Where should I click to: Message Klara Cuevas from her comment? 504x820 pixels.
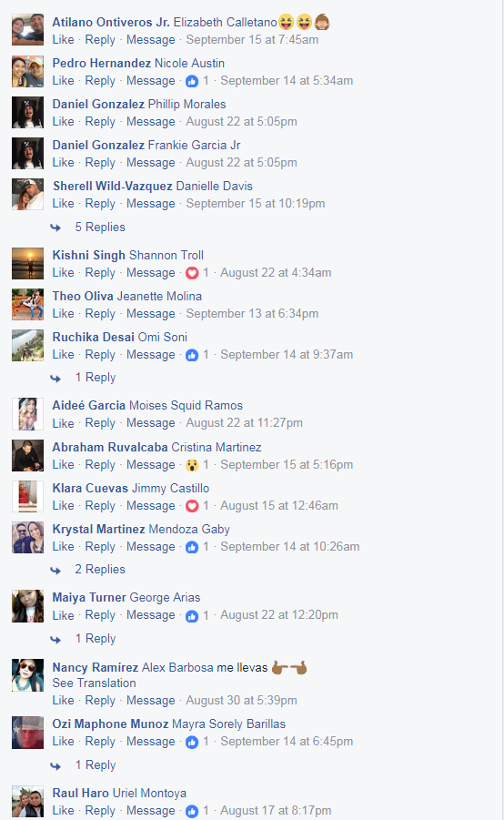pyautogui.click(x=151, y=506)
